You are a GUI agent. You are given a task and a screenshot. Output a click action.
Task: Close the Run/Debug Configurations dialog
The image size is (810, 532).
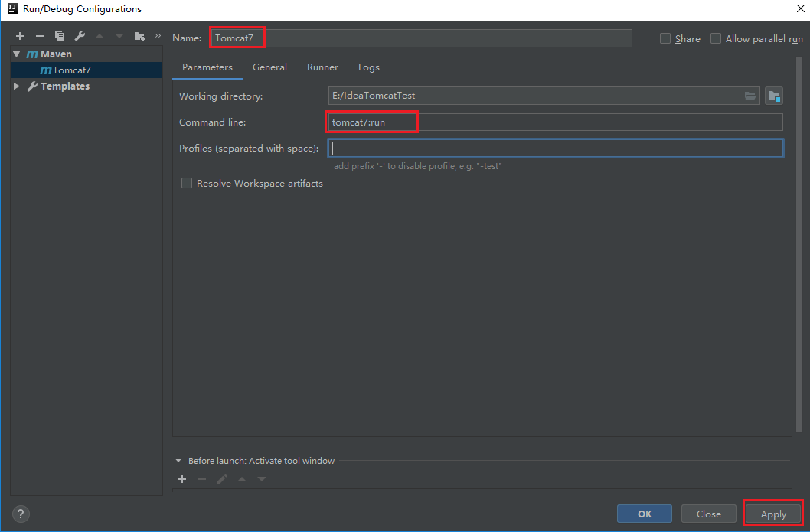pos(800,8)
